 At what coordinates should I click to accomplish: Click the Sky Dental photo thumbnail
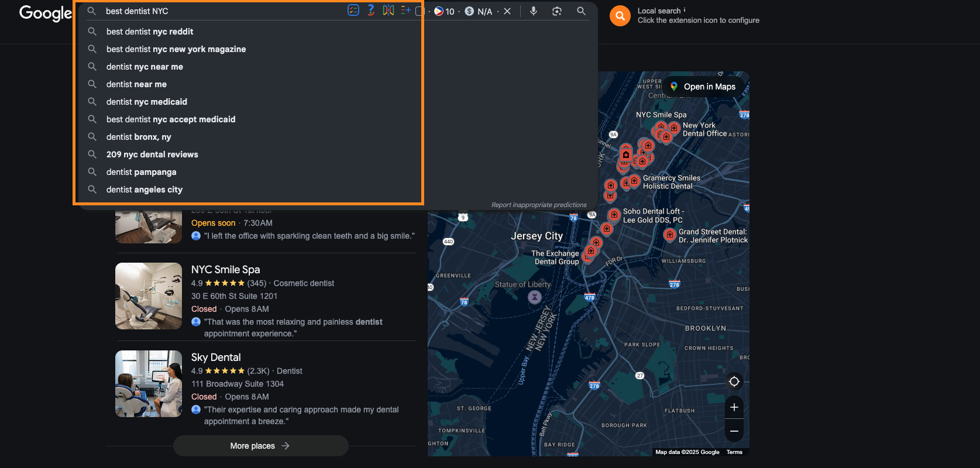[x=149, y=384]
